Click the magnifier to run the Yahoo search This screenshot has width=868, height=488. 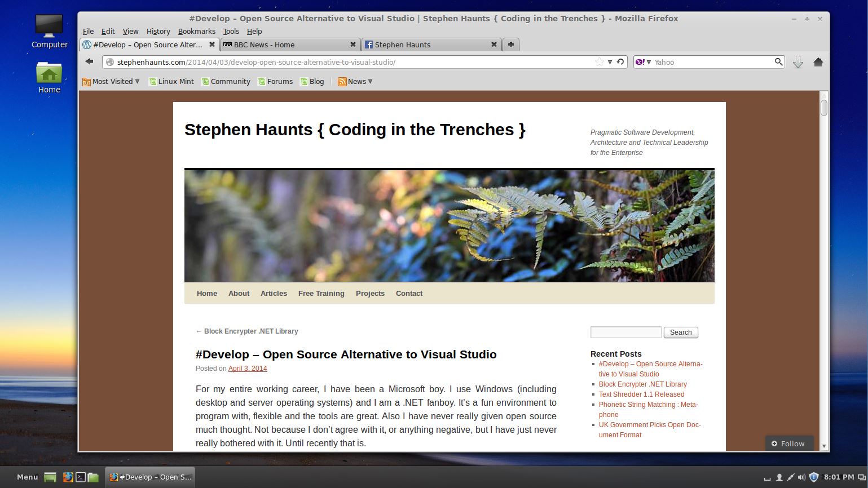click(x=779, y=62)
